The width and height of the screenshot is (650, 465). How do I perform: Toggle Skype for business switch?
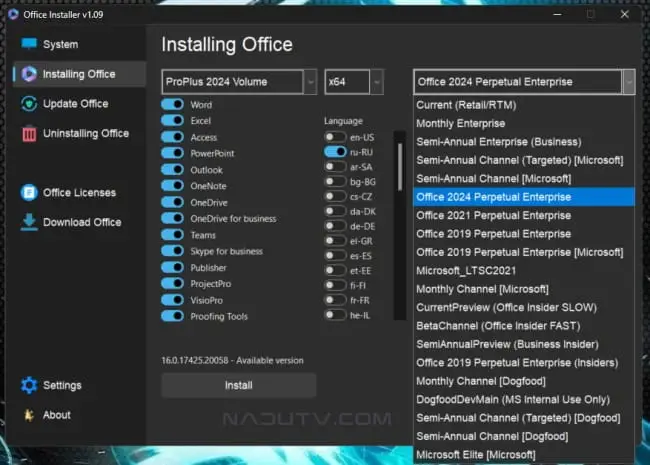tap(172, 251)
